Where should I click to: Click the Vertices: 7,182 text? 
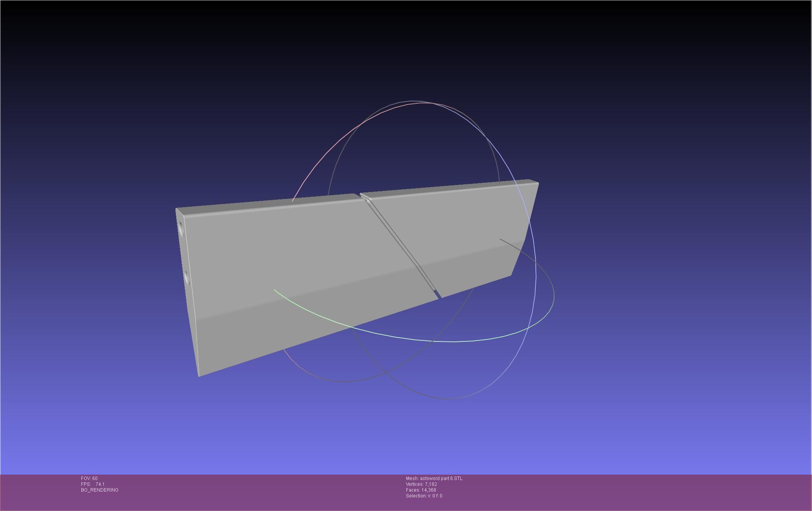[421, 484]
